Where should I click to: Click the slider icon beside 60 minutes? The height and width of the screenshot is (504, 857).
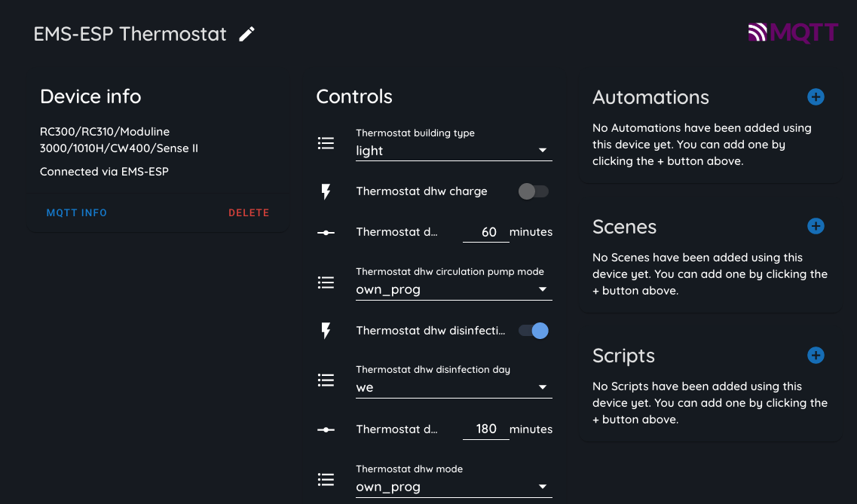(x=326, y=233)
